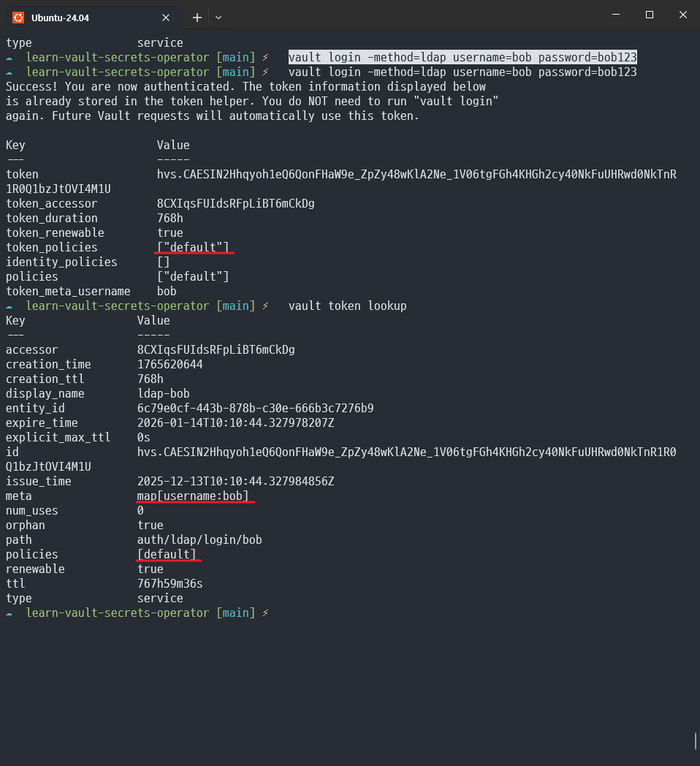Click the creation_ttl value 768h
Viewport: 700px width, 766px height.
coord(151,379)
